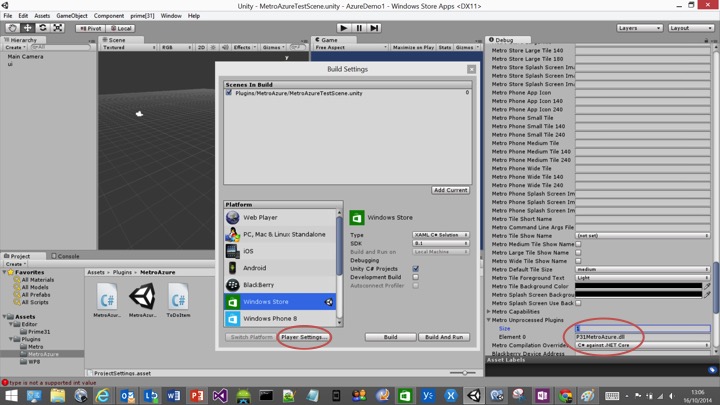Toggle Metro Medium Tile Show Name checkbox
Viewport: 720px width, 405px height.
pos(579,244)
